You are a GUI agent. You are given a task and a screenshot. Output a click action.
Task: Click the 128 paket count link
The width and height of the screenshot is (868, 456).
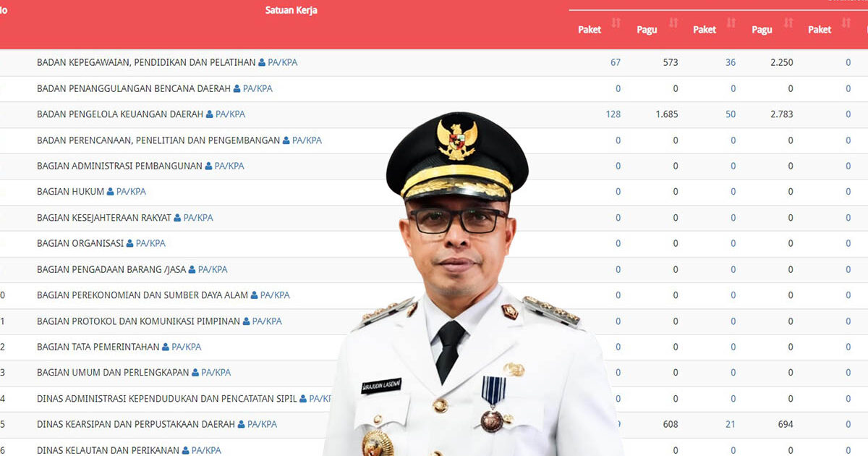coord(613,114)
